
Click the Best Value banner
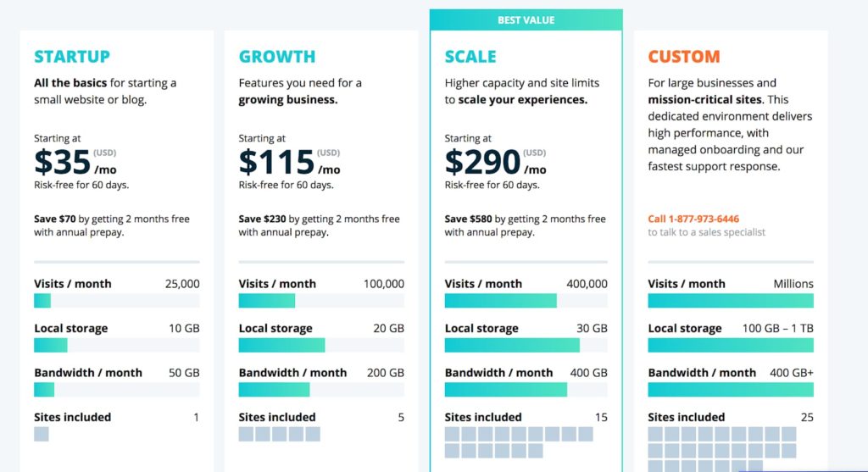tap(526, 20)
